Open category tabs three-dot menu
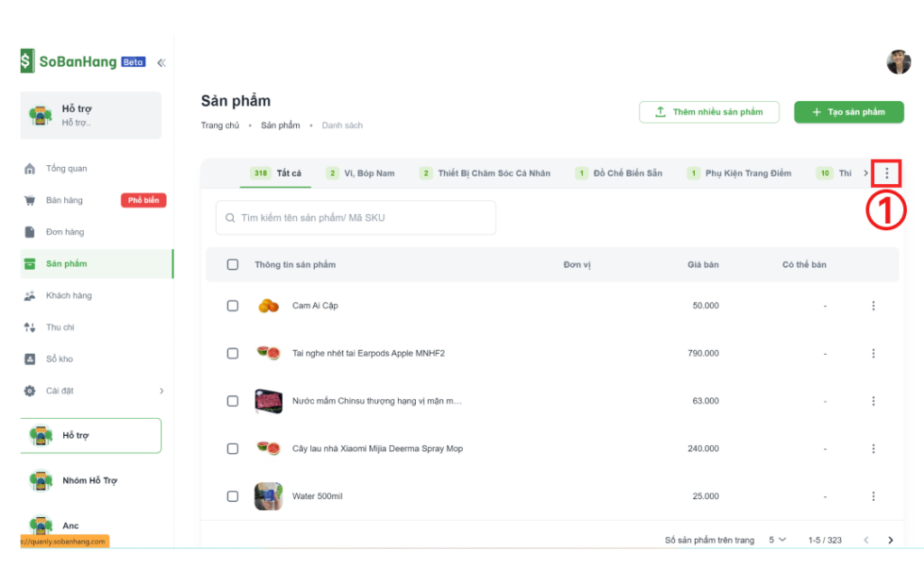Screen dimensions: 924x584 click(x=886, y=172)
